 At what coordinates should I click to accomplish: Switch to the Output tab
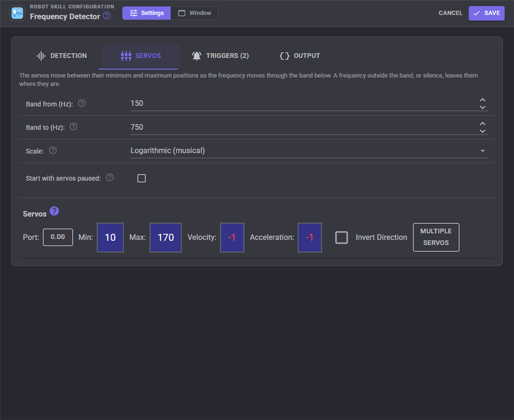tap(300, 56)
